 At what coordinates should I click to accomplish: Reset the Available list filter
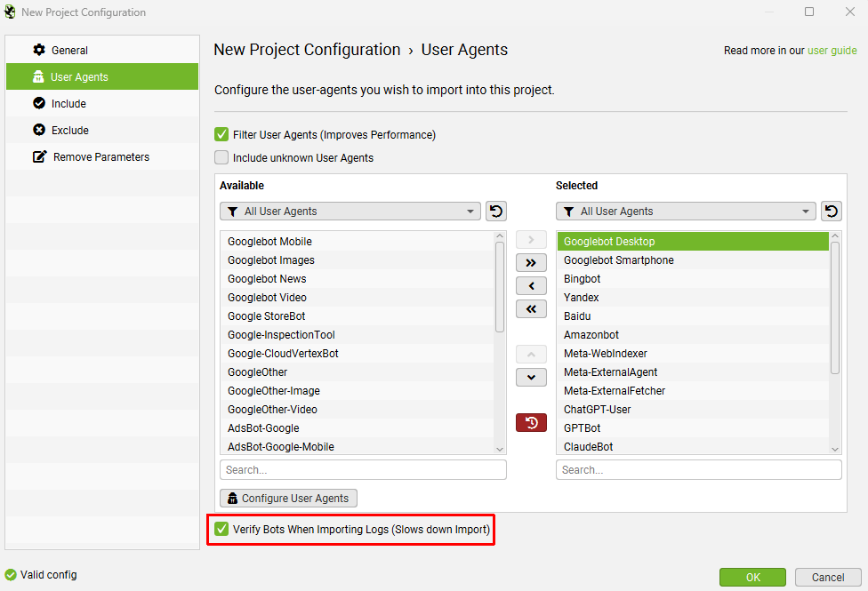click(x=496, y=212)
